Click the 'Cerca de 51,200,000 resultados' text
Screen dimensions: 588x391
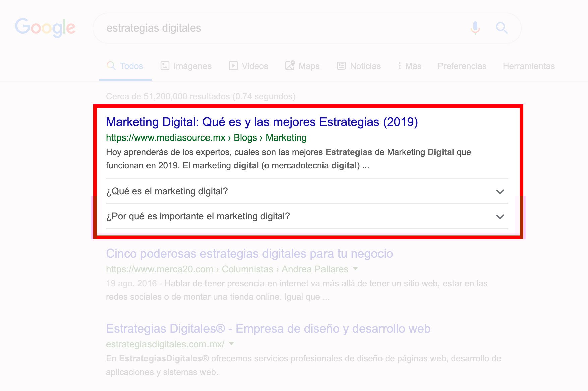click(200, 97)
